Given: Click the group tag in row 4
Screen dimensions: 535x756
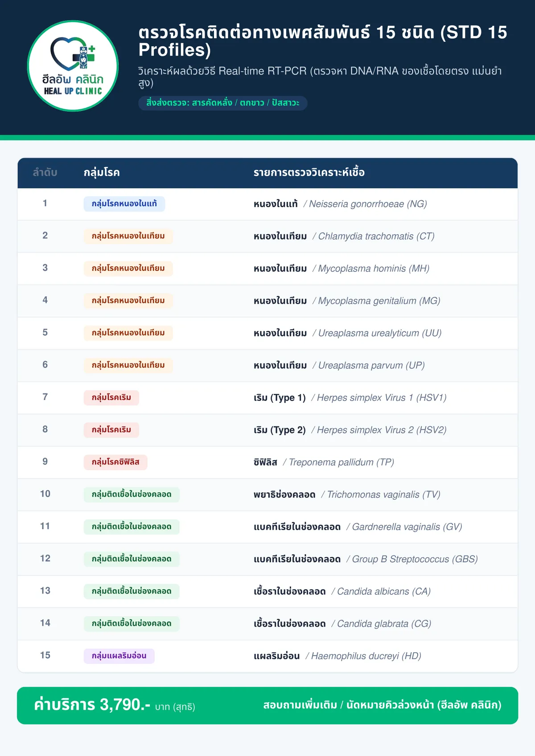Looking at the screenshot, I should (128, 301).
